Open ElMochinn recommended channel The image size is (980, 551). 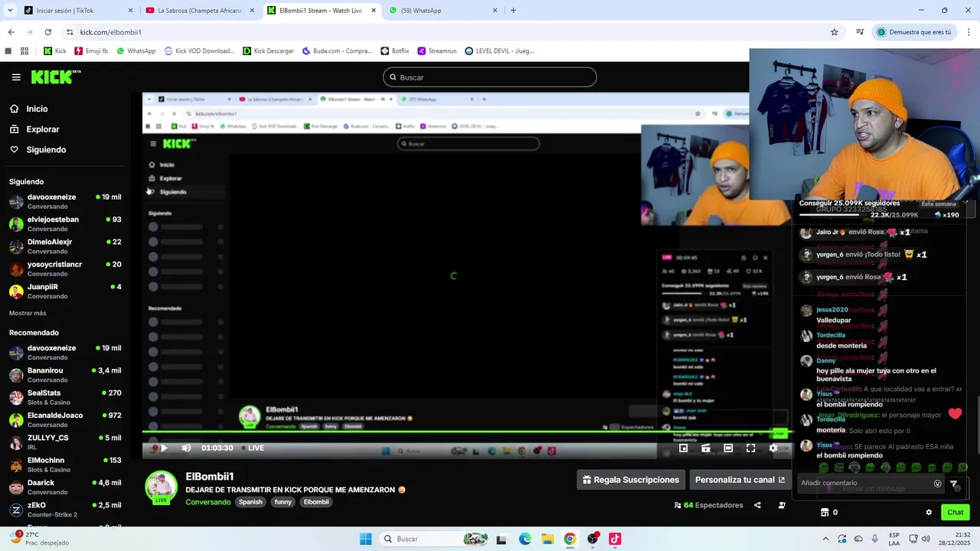click(x=65, y=465)
